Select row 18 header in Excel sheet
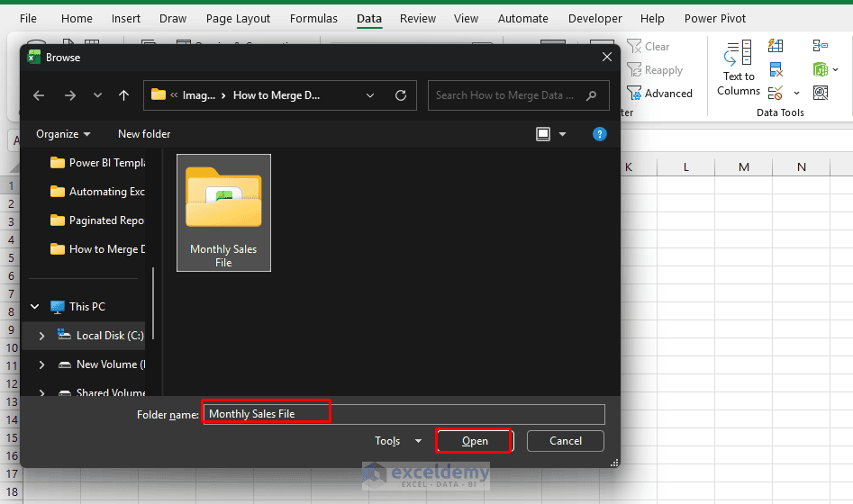Viewport: 853px width, 504px height. [12, 492]
